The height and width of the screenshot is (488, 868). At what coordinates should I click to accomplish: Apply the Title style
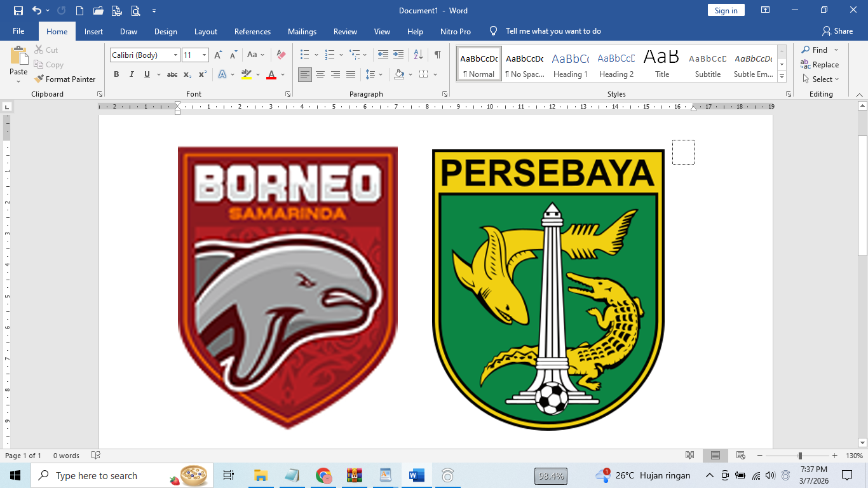[661, 64]
